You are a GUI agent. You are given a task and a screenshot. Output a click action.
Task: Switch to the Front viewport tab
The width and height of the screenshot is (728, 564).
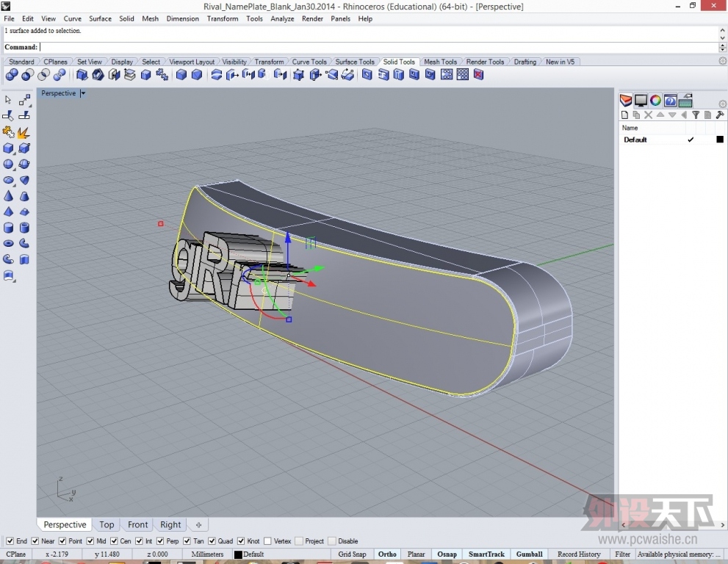[138, 524]
